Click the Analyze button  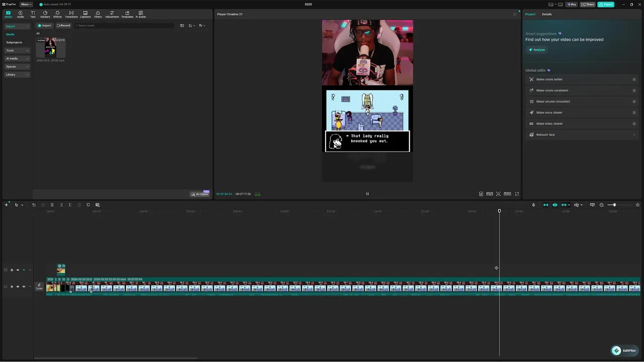tap(537, 50)
